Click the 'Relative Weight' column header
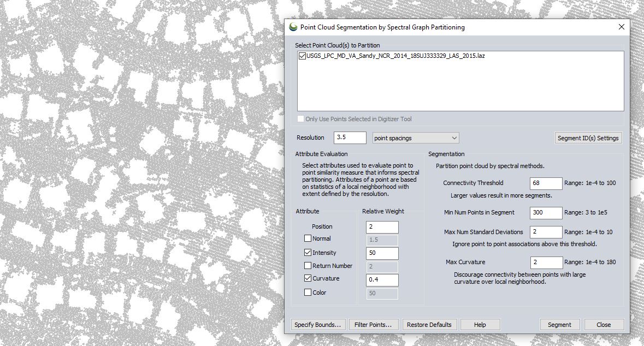The height and width of the screenshot is (346, 644). 383,211
